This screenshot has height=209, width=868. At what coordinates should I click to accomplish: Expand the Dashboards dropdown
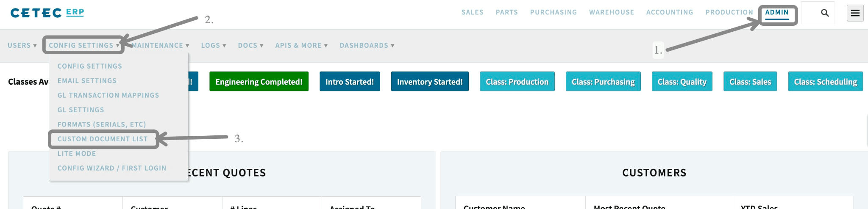click(367, 45)
